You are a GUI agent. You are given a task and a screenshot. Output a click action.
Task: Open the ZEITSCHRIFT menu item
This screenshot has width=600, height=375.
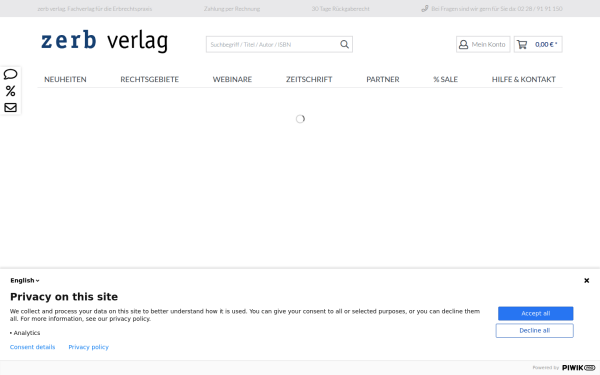(309, 79)
